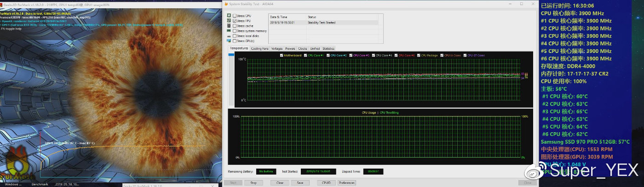The height and width of the screenshot is (187, 644).
Task: Enable the Stress system memory checkbox
Action: pyautogui.click(x=235, y=31)
